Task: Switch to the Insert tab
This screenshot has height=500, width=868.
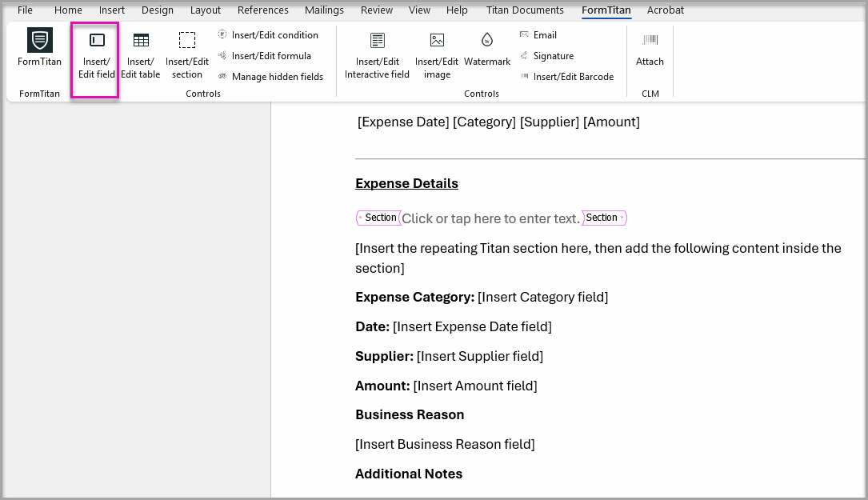Action: pos(112,10)
